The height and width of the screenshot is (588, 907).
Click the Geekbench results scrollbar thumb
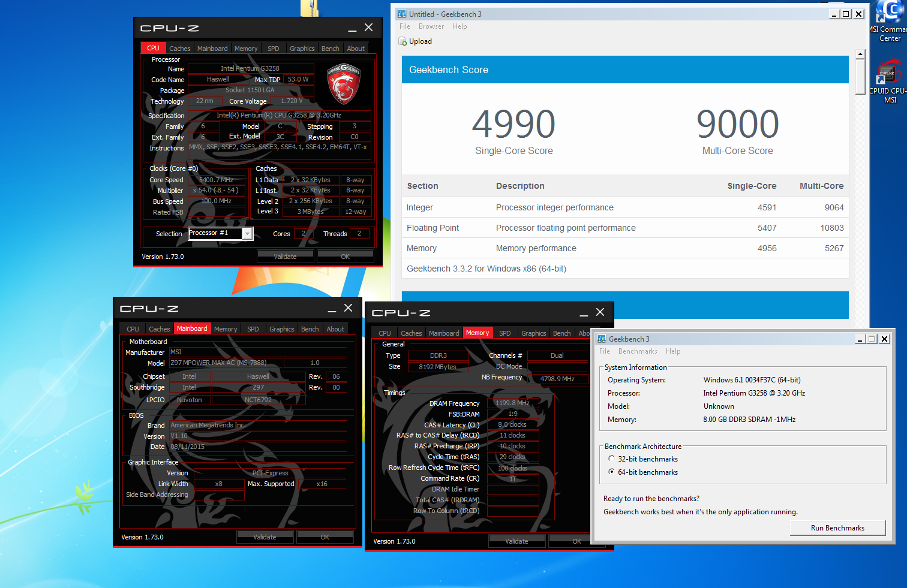[x=860, y=76]
